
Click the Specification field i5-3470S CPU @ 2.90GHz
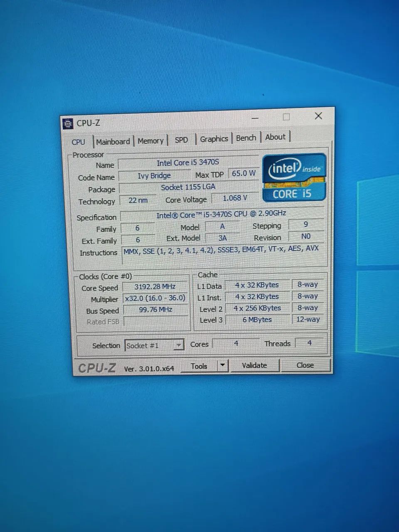coord(222,214)
